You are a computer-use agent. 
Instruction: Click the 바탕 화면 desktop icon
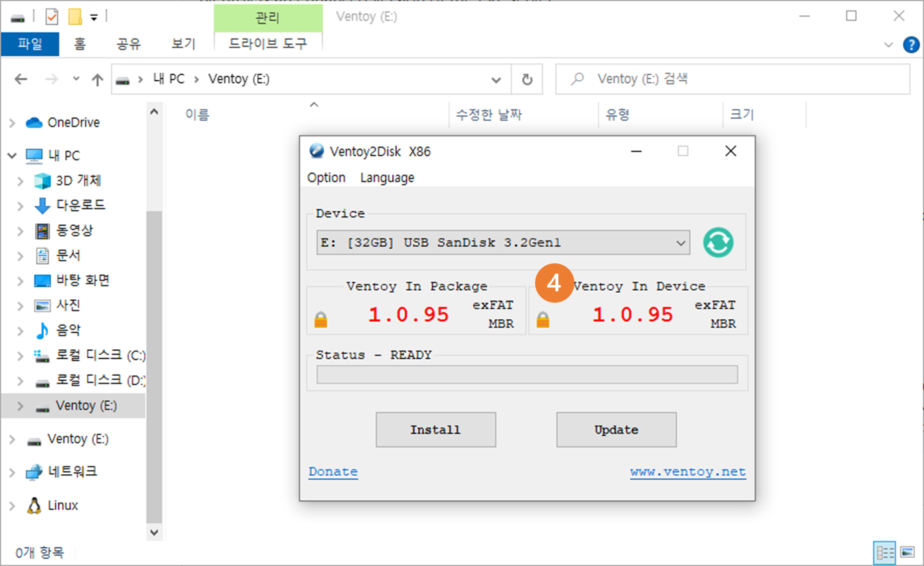click(x=43, y=281)
